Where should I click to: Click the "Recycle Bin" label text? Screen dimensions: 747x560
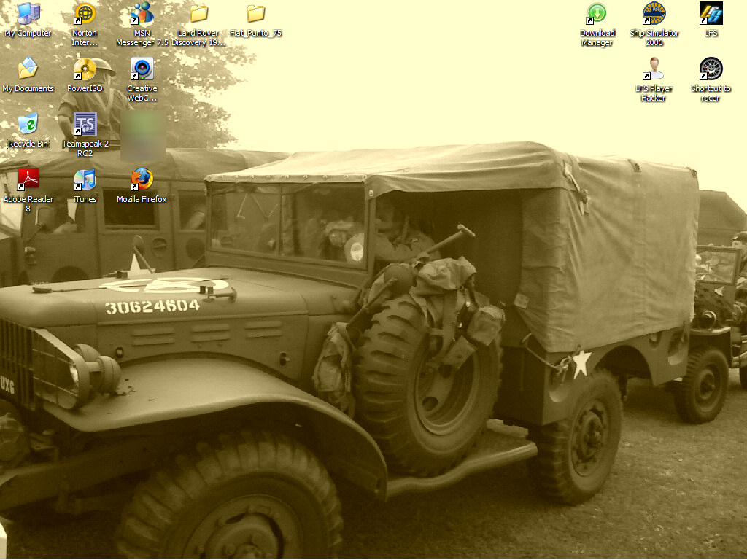point(28,144)
